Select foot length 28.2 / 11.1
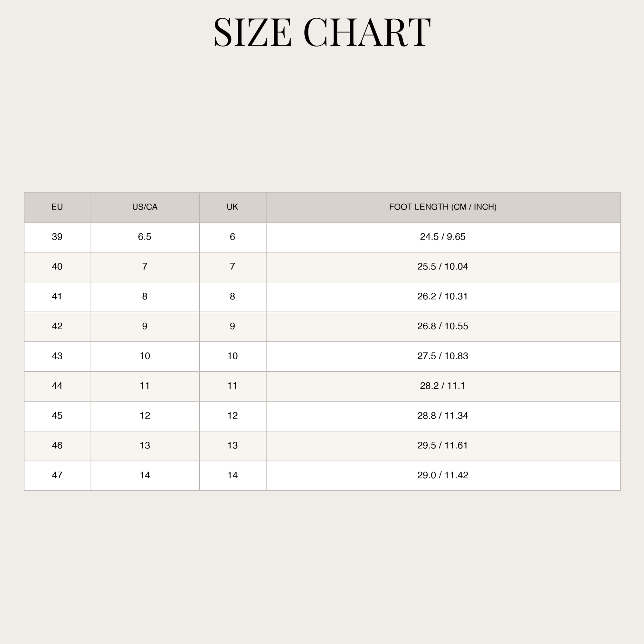Screen dimensions: 644x644 click(443, 386)
